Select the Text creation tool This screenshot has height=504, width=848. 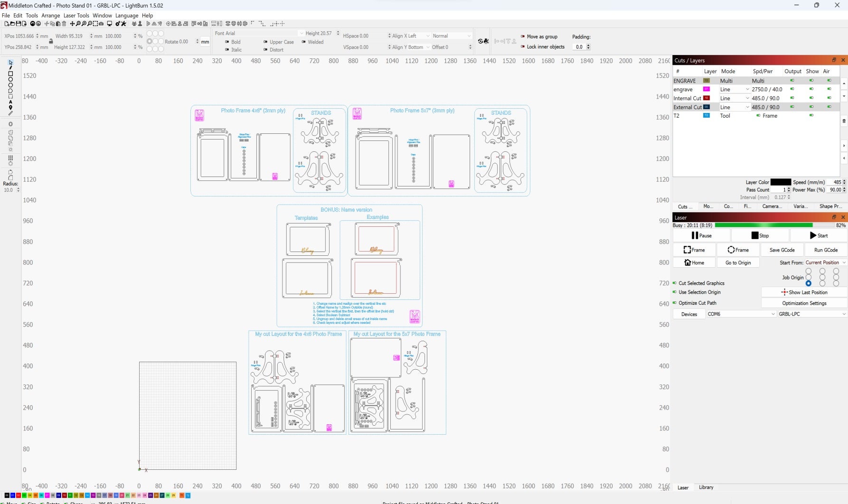(x=10, y=102)
